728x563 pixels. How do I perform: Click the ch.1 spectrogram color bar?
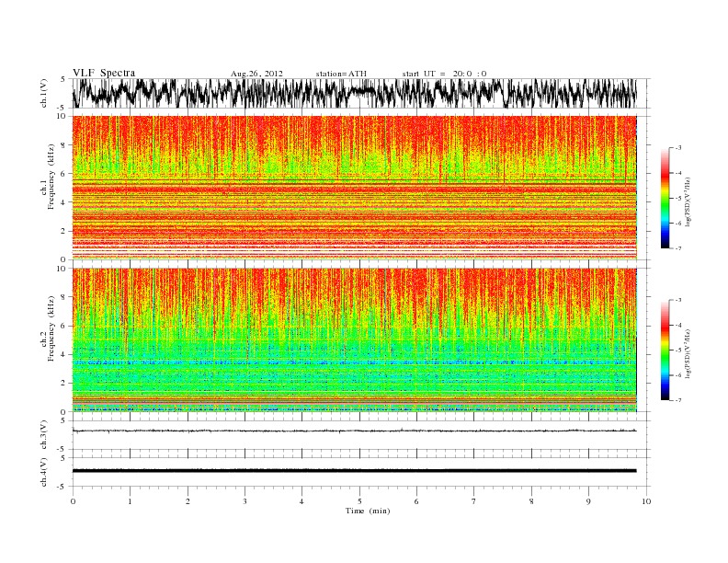(x=665, y=199)
